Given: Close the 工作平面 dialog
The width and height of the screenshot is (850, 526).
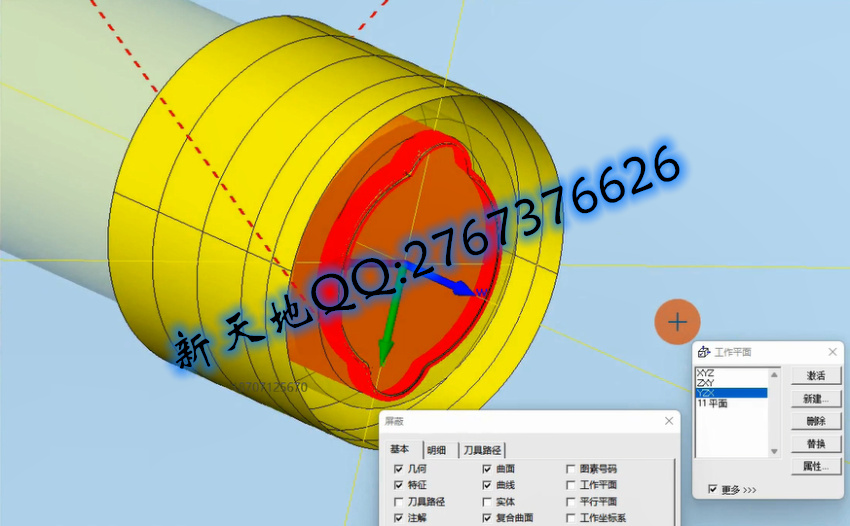Looking at the screenshot, I should pos(832,353).
